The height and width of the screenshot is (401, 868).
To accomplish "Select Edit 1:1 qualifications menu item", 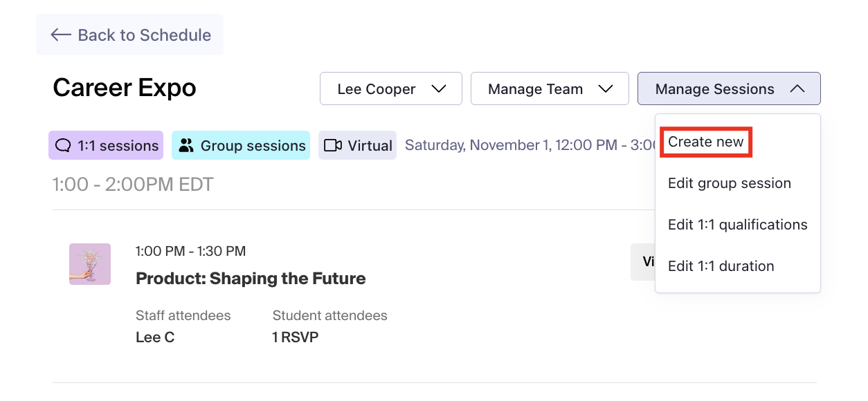I will [x=737, y=225].
